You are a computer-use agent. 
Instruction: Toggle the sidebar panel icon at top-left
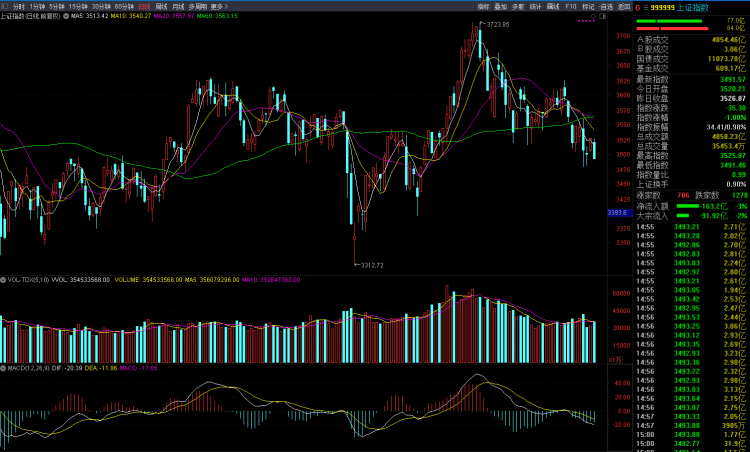pos(5,7)
